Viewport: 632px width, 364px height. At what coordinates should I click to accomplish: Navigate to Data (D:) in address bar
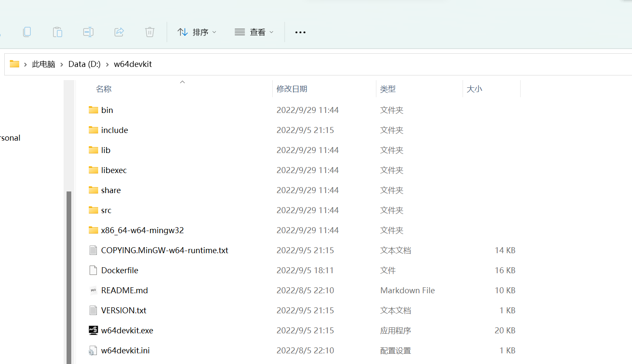point(84,64)
